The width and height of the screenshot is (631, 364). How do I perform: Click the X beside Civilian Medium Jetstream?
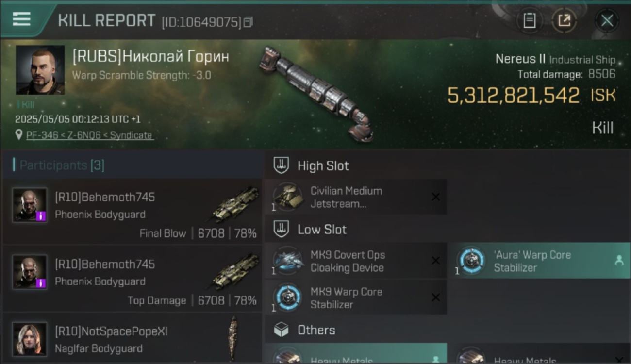(436, 197)
